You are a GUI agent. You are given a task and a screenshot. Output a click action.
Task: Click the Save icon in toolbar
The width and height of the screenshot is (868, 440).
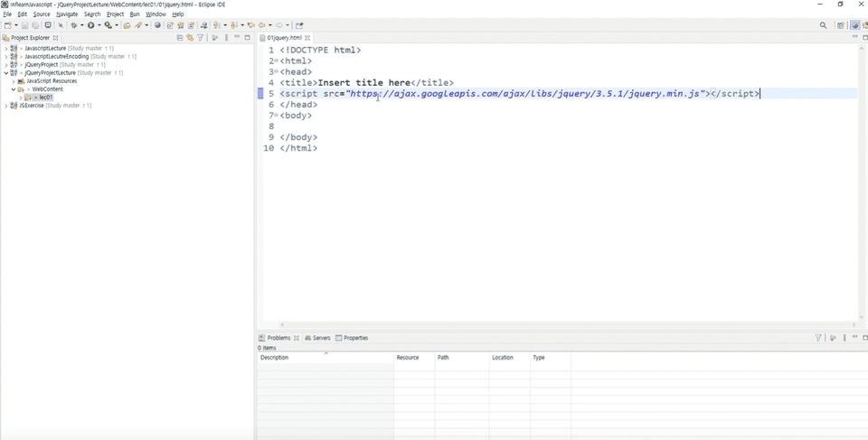(x=25, y=25)
